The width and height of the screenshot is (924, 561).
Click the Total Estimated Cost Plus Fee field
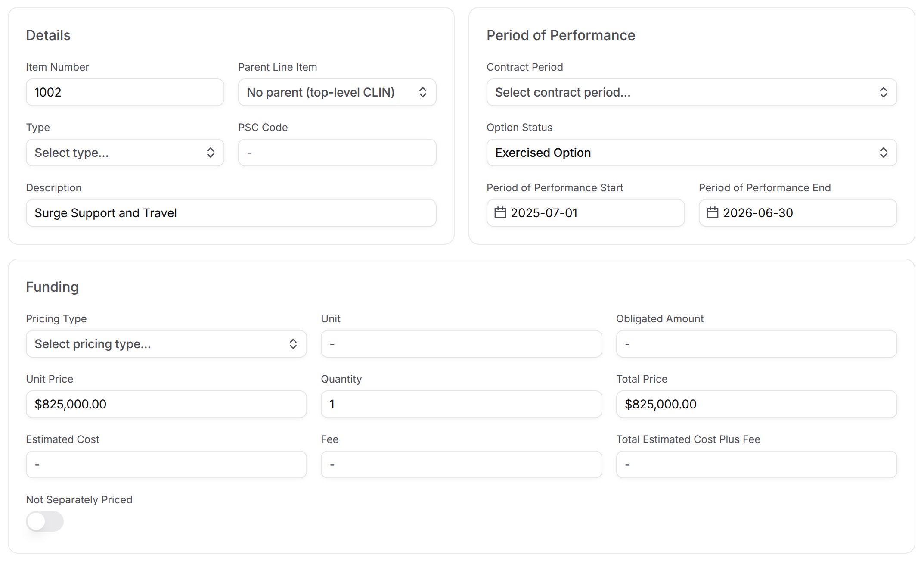[x=757, y=464]
